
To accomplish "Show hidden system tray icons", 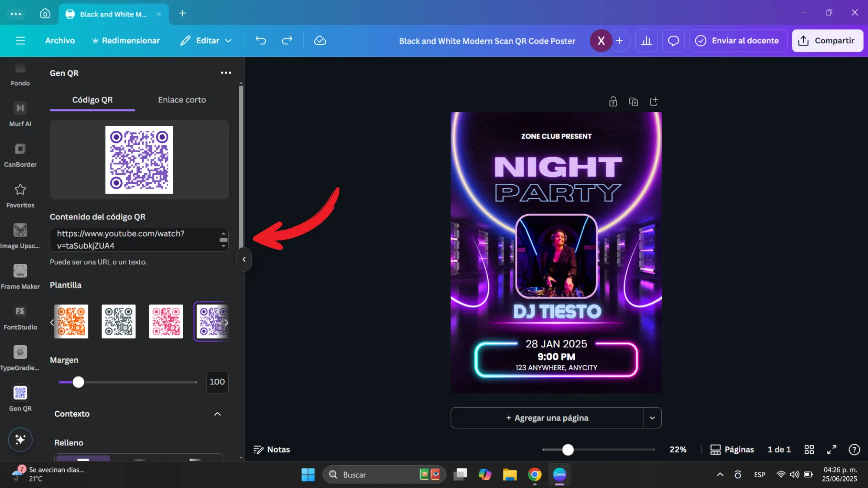I will (720, 475).
